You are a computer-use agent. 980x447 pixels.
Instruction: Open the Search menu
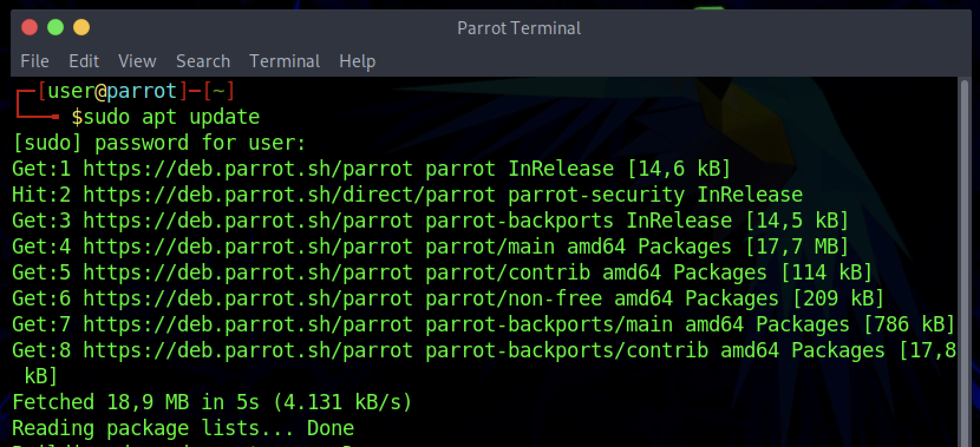tap(203, 61)
